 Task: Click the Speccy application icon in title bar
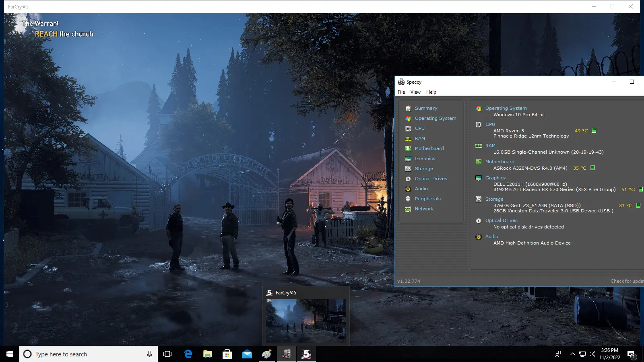point(401,82)
